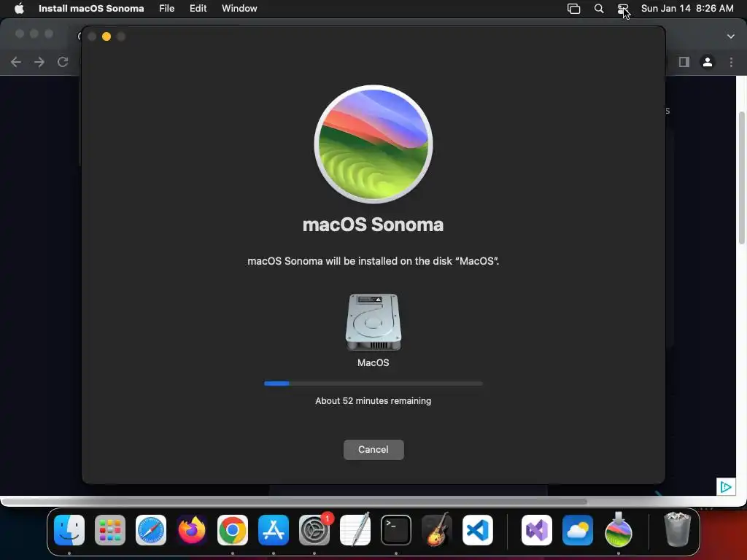Click 'About 52 minutes remaining' text
This screenshot has height=560, width=747.
(x=373, y=401)
